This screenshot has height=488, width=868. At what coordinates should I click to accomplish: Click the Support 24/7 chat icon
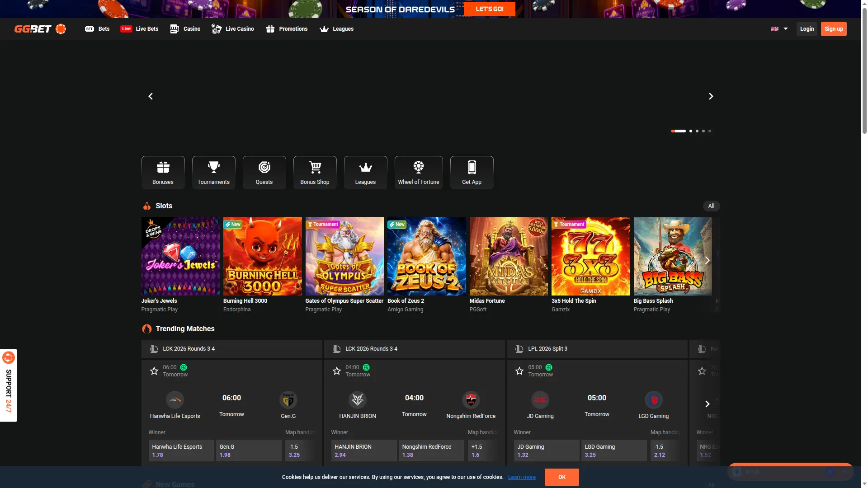(9, 358)
